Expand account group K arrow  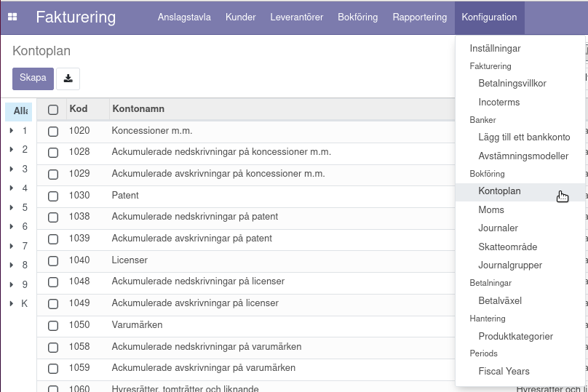click(12, 303)
